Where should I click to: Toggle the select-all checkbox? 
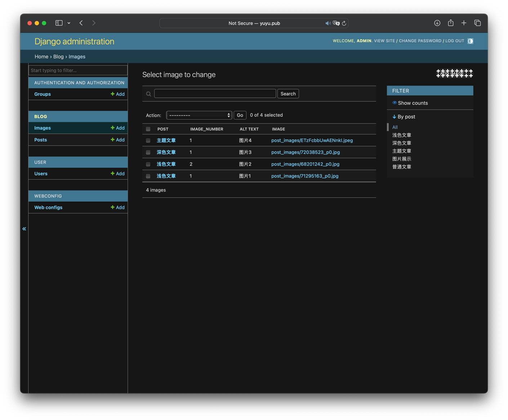point(148,129)
